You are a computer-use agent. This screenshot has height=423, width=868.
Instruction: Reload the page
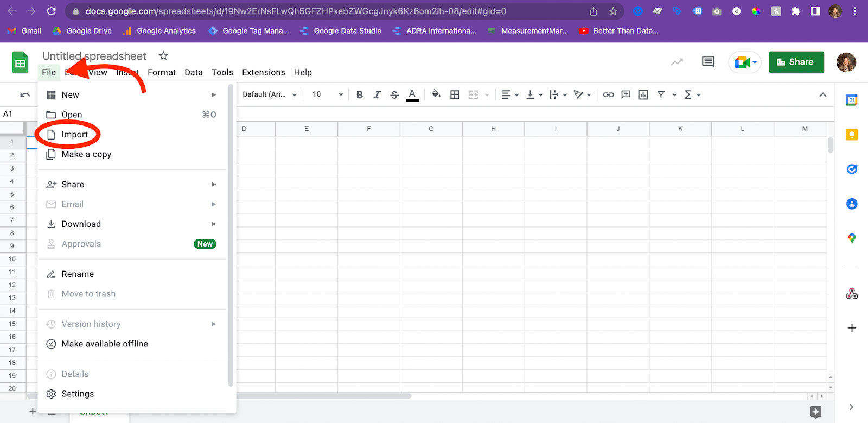point(52,11)
